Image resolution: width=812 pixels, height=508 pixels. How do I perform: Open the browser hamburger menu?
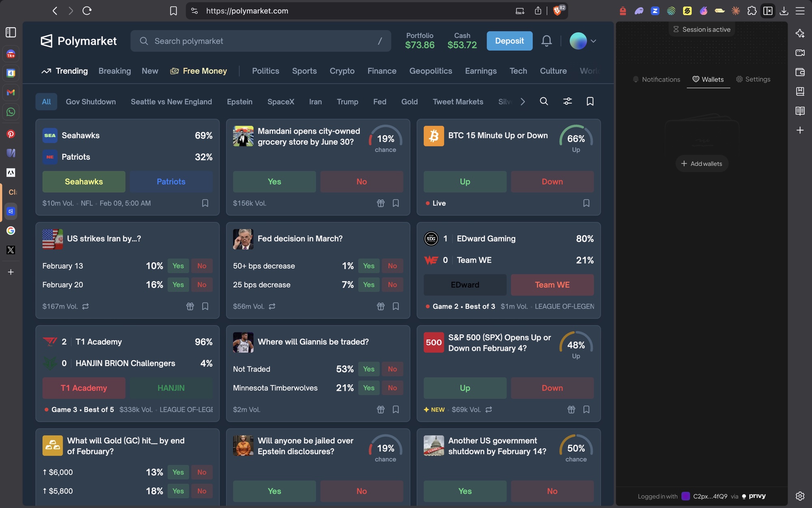[800, 11]
